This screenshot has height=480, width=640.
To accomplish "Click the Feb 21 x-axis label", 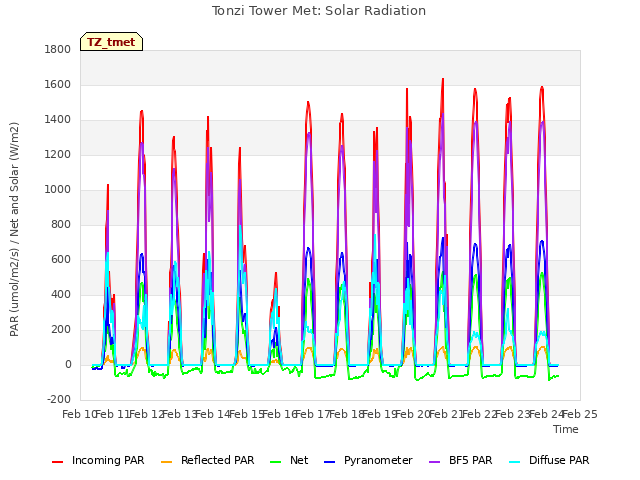I will [x=446, y=414].
